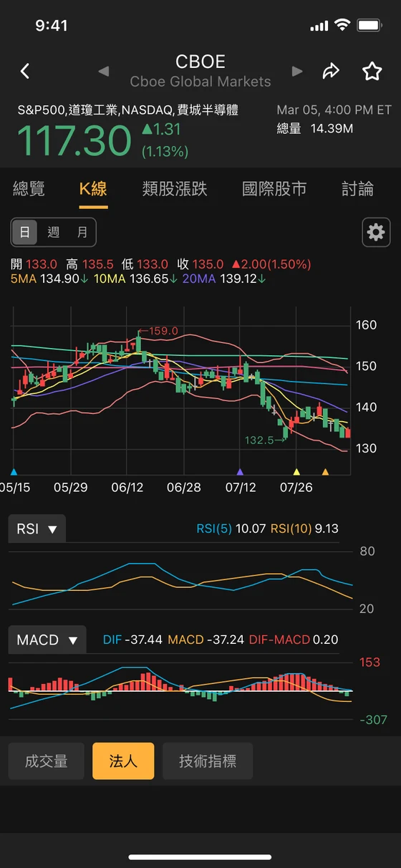Tap the blue triangle event marker

tap(14, 472)
